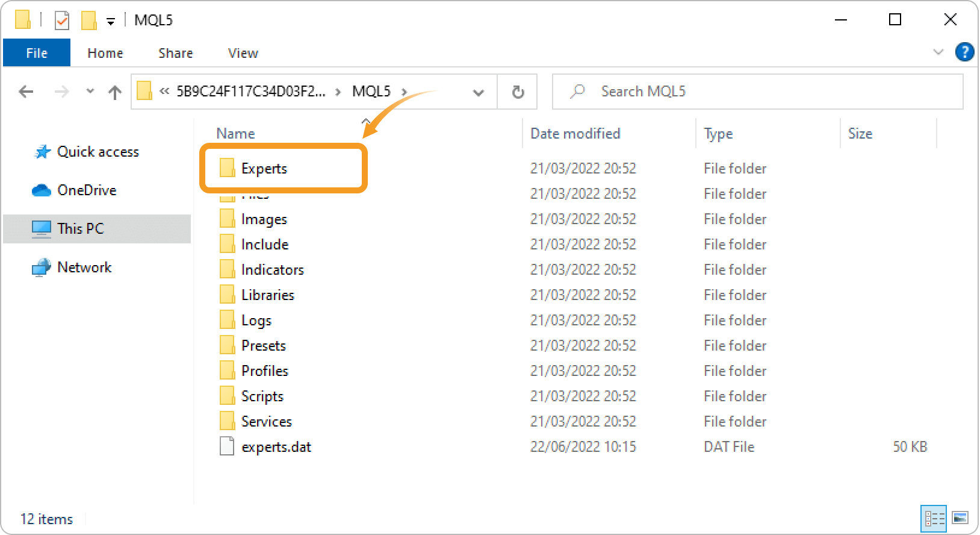Screen dimensions: 980x535
Task: Switch to Details view layout icon
Action: pos(934,518)
